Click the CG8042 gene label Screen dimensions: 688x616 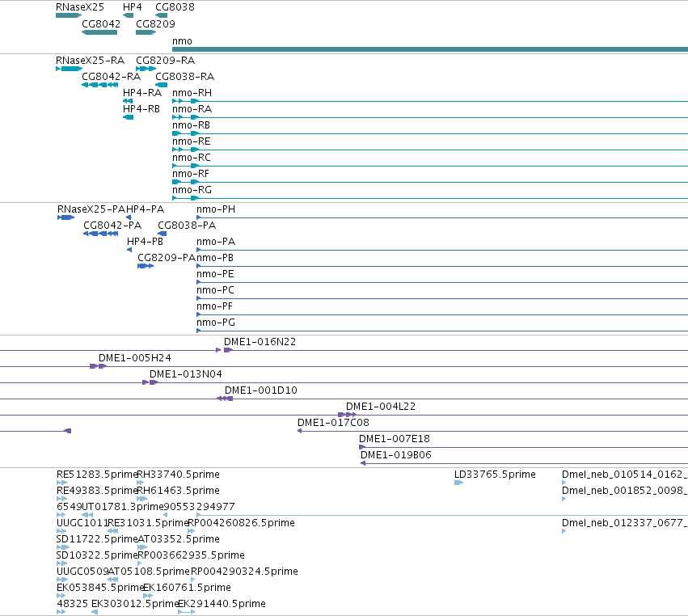101,23
